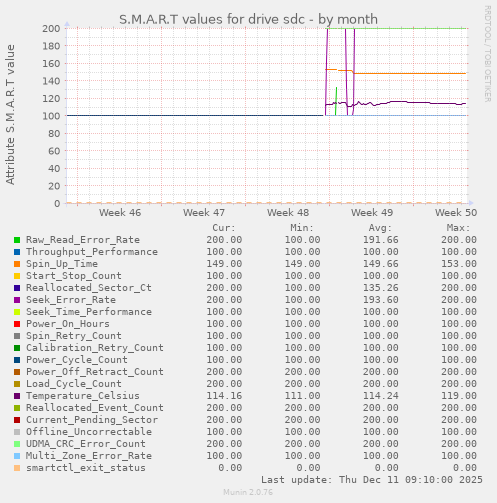Click the Offline_Uncorrectable legend swatch
This screenshot has width=497, height=503.
coord(17,432)
